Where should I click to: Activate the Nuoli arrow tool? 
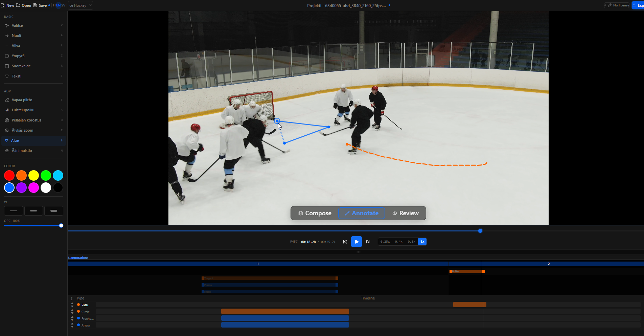16,35
